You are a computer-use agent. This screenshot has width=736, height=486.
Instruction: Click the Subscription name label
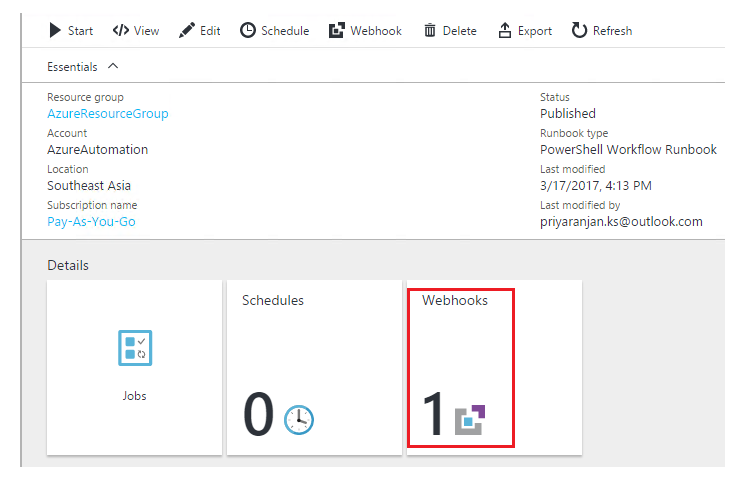point(92,205)
